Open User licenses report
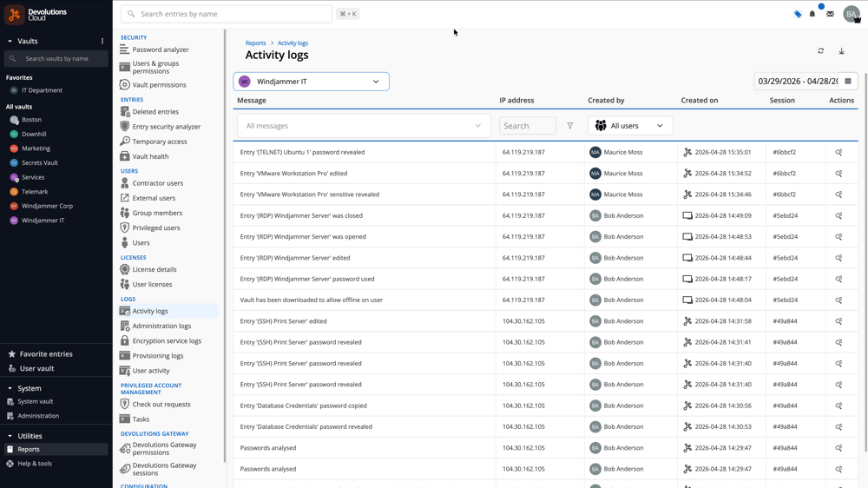The width and height of the screenshot is (868, 488). [x=152, y=285]
